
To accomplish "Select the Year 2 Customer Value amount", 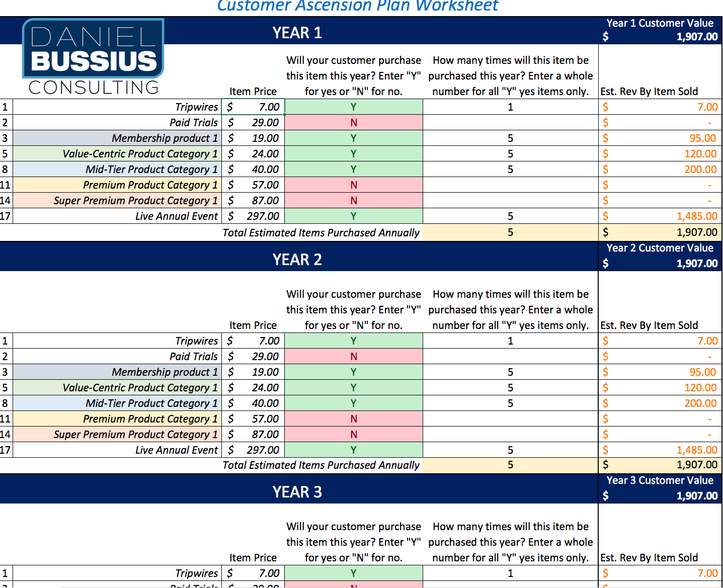I will click(696, 264).
